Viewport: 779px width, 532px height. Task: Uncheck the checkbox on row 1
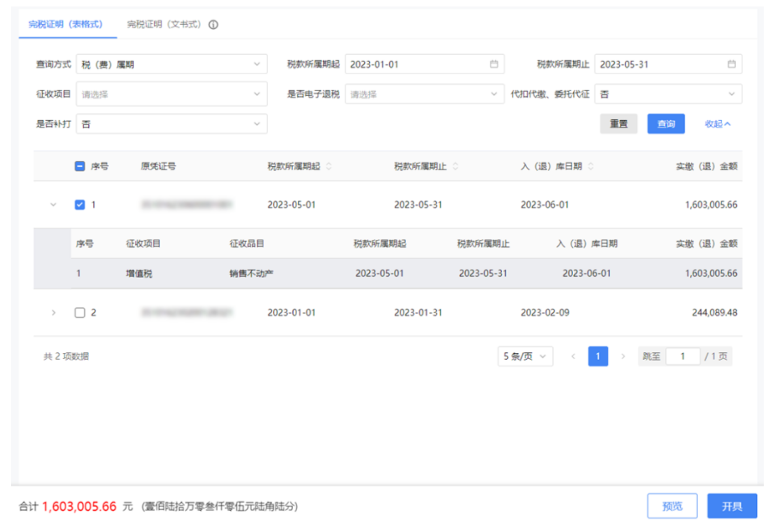pyautogui.click(x=79, y=204)
